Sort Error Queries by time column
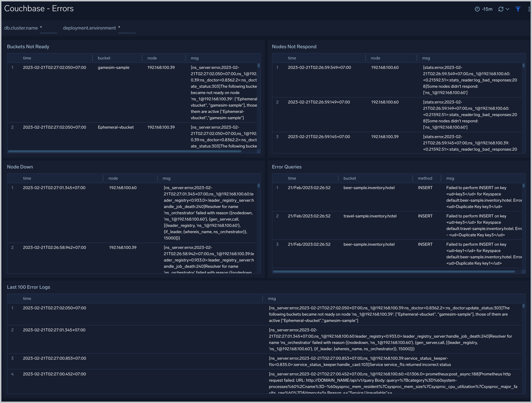This screenshot has height=403, width=532. tap(292, 178)
